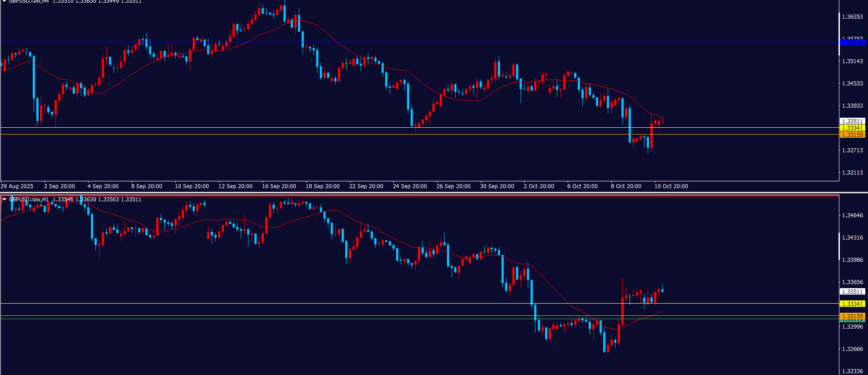Select the red horizontal line atop H1 chart

pos(409,195)
